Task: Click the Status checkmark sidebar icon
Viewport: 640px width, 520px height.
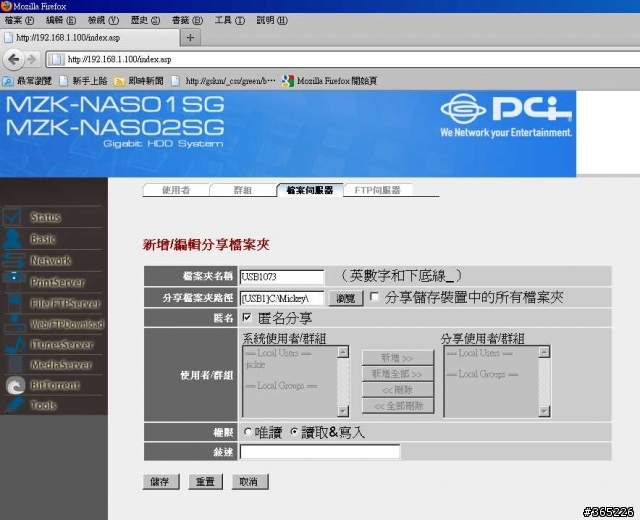Action: tap(12, 217)
